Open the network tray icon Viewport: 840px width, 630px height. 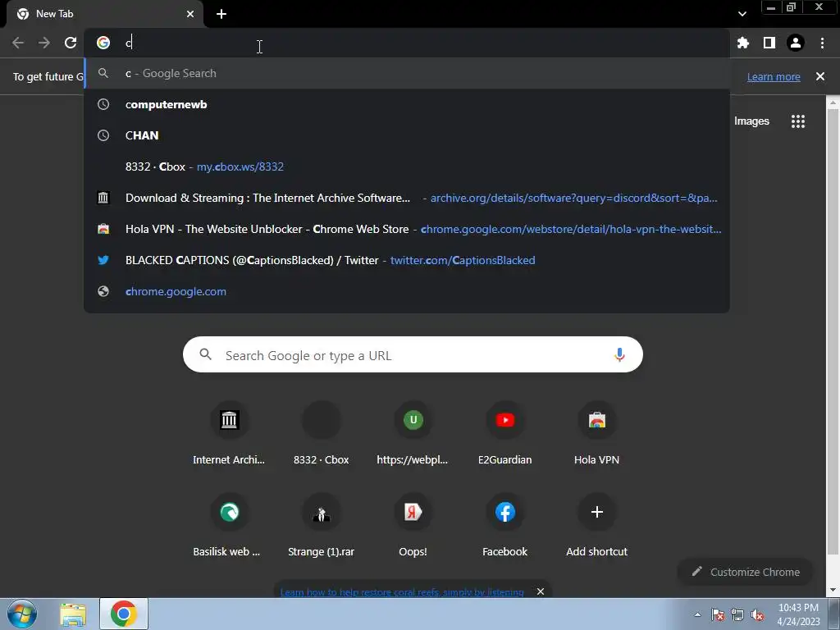[737, 614]
